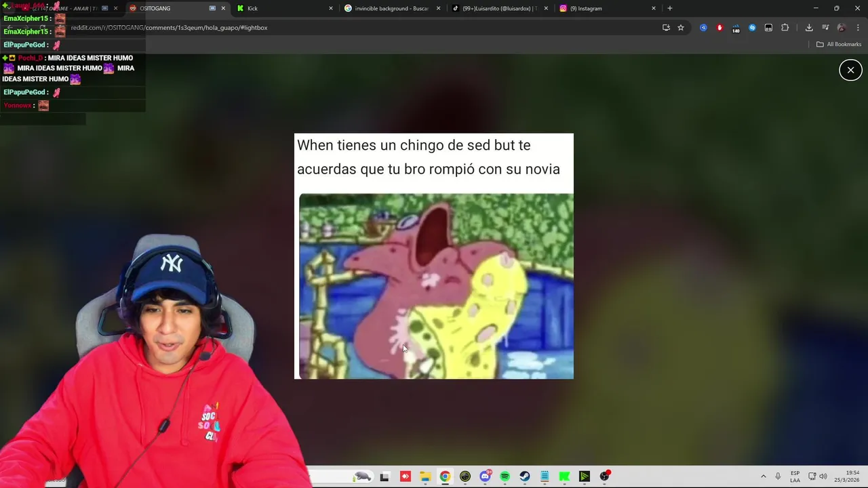Open the Shazam extension
The image size is (868, 488).
coord(752,28)
